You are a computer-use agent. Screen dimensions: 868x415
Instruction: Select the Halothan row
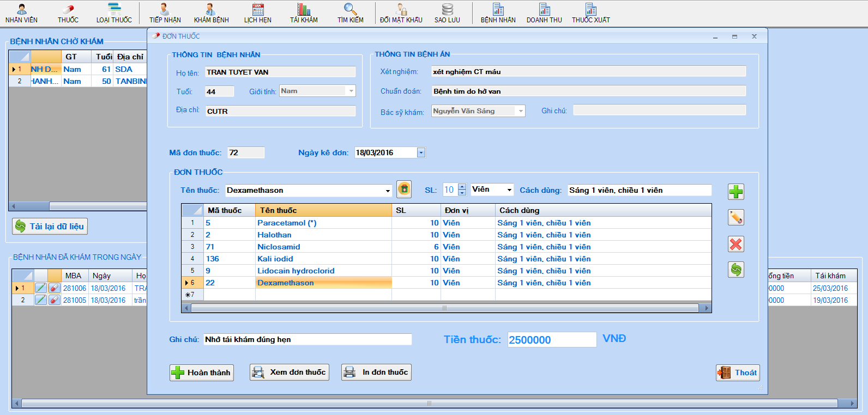[446, 235]
